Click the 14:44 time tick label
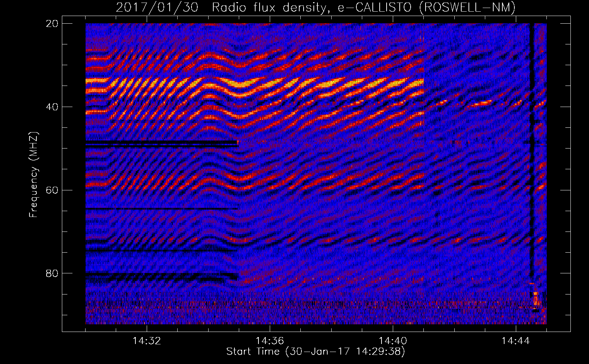Viewport: 589px width, 364px height. click(x=515, y=341)
